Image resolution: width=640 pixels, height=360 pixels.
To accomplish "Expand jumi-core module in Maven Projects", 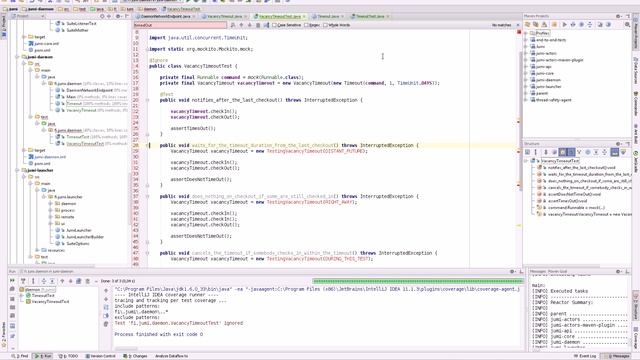I will point(526,73).
